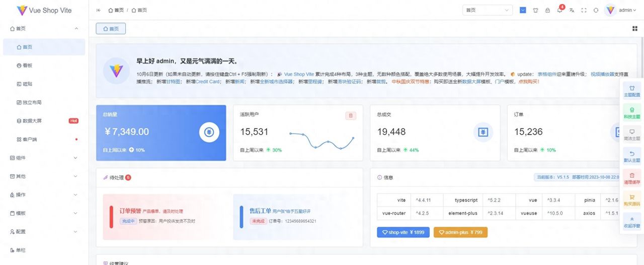
Task: Open 客户端 in the sidebar
Action: click(44, 139)
